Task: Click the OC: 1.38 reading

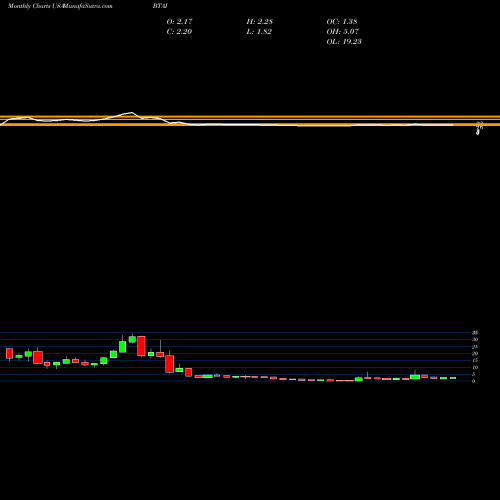Action: click(342, 21)
